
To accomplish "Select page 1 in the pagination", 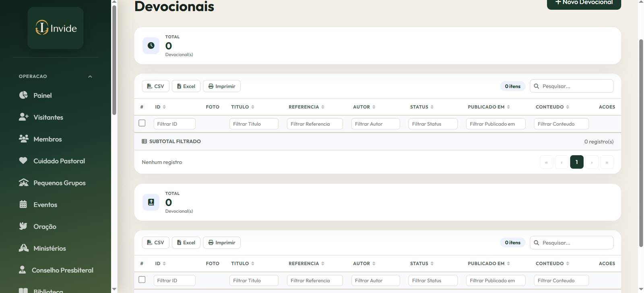I will coord(577,162).
